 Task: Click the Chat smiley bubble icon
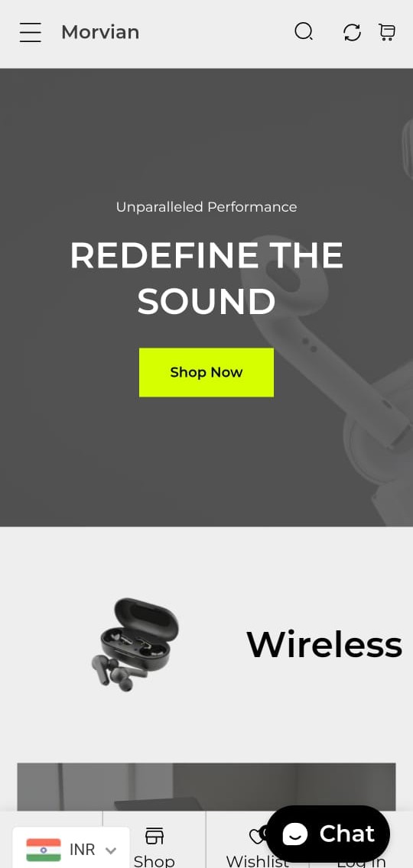tap(295, 834)
